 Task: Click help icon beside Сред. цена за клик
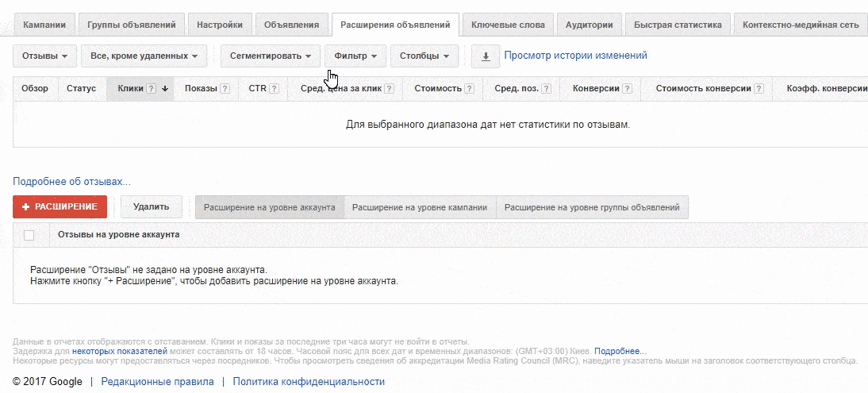click(389, 89)
